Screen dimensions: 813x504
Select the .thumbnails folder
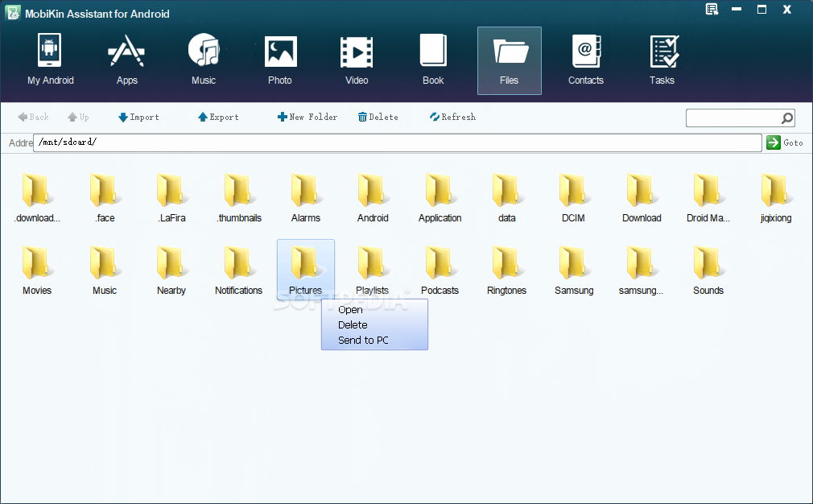click(x=238, y=198)
